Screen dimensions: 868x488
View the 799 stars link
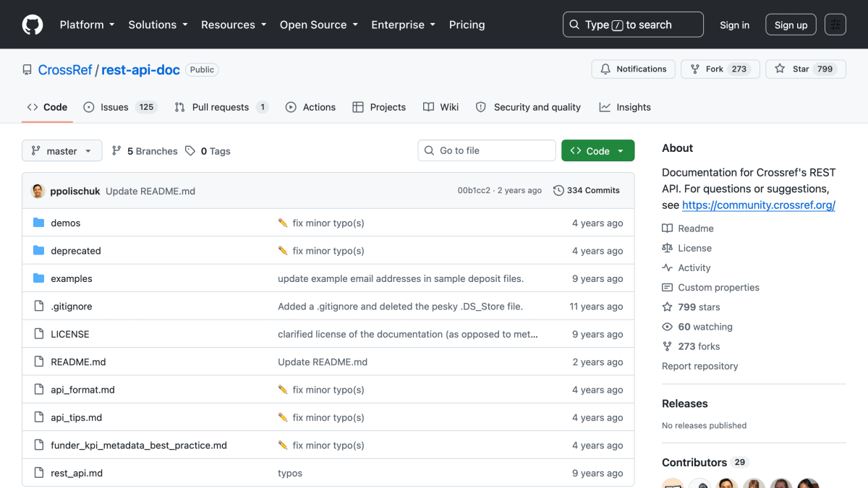(692, 307)
